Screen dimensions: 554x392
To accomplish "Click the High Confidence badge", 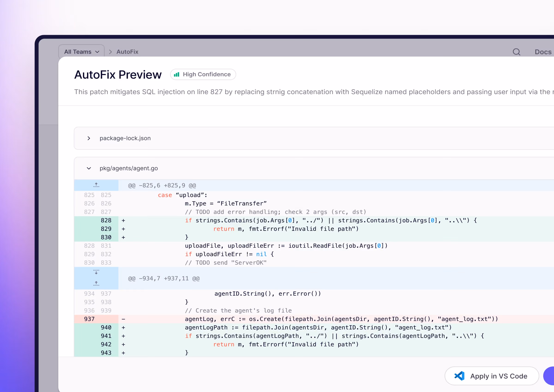I will point(203,74).
